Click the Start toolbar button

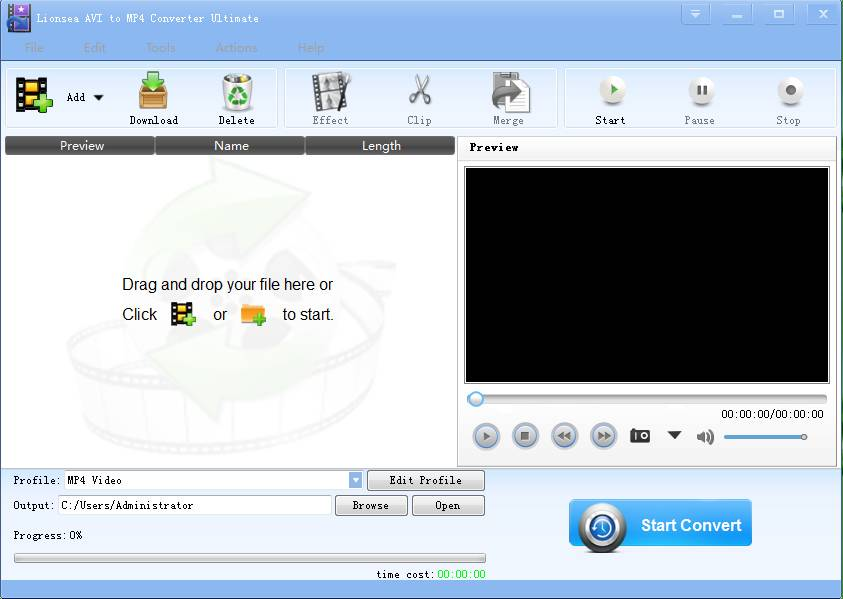611,100
